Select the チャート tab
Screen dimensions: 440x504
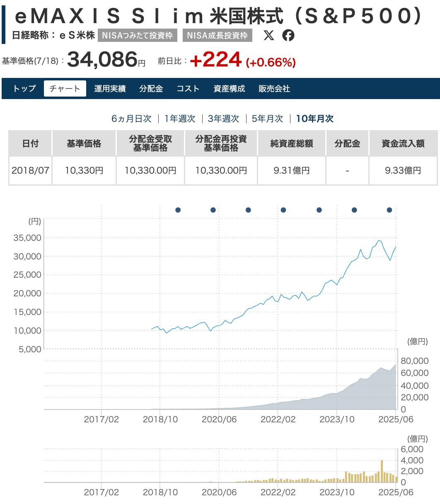click(65, 88)
